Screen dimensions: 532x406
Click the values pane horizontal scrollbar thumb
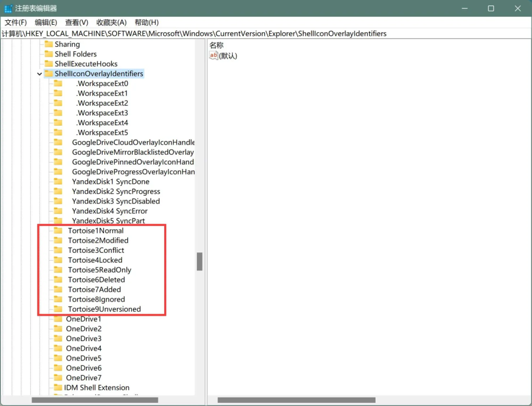click(297, 400)
